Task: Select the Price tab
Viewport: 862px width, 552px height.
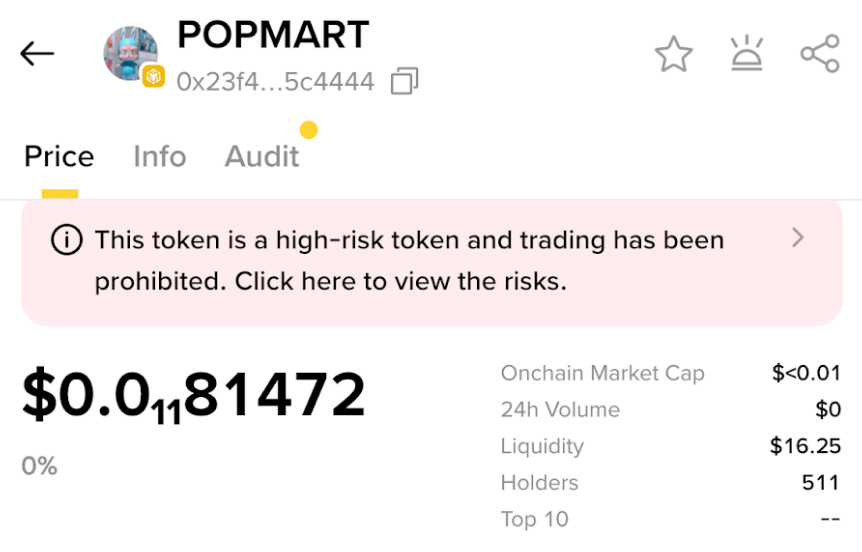Action: point(59,157)
